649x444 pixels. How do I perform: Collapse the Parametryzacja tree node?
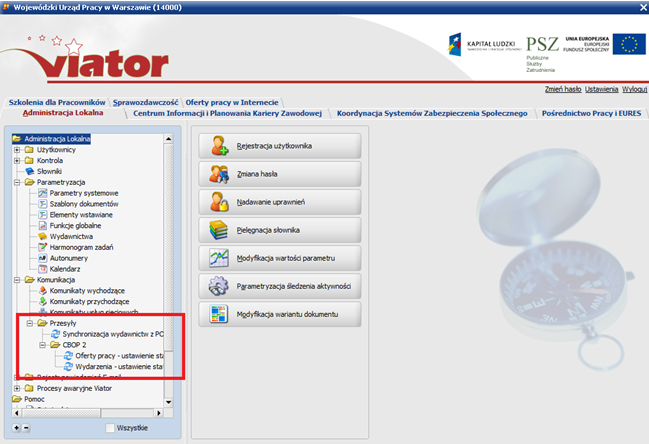tap(17, 182)
